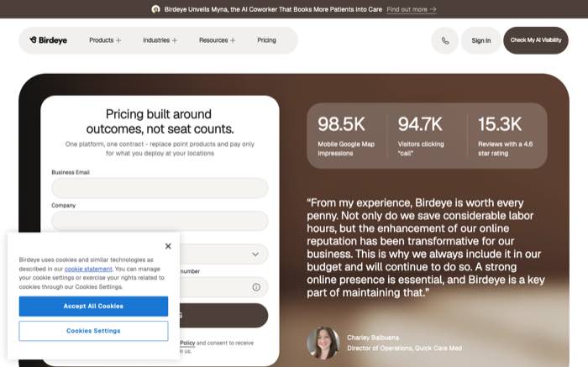The image size is (588, 367).
Task: Click the phone number input field
Action: pyautogui.click(x=224, y=287)
